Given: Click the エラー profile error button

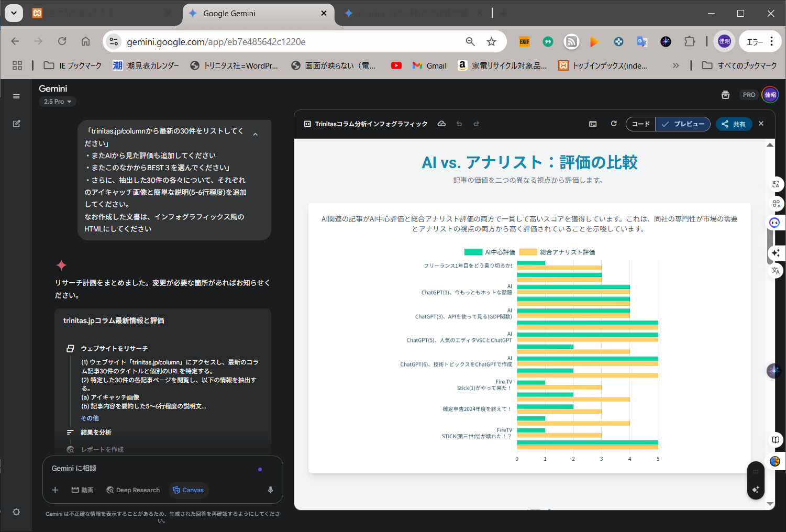Looking at the screenshot, I should click(760, 42).
